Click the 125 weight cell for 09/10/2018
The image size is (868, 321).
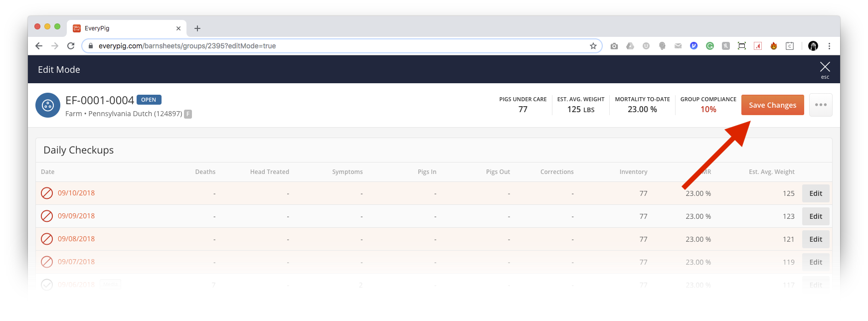[x=789, y=193]
